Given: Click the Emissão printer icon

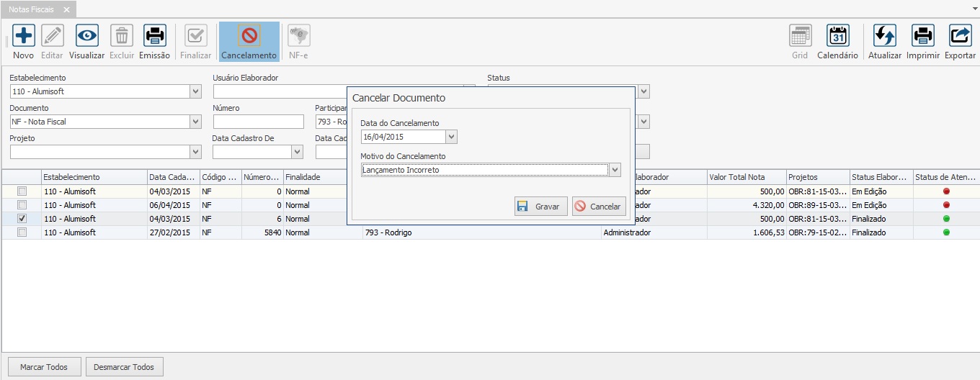Looking at the screenshot, I should click(x=154, y=36).
